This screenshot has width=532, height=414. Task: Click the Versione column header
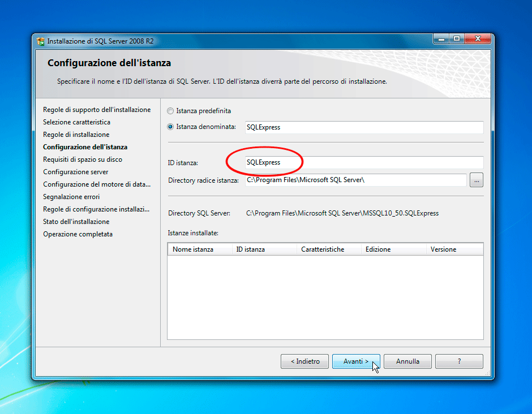coord(454,249)
